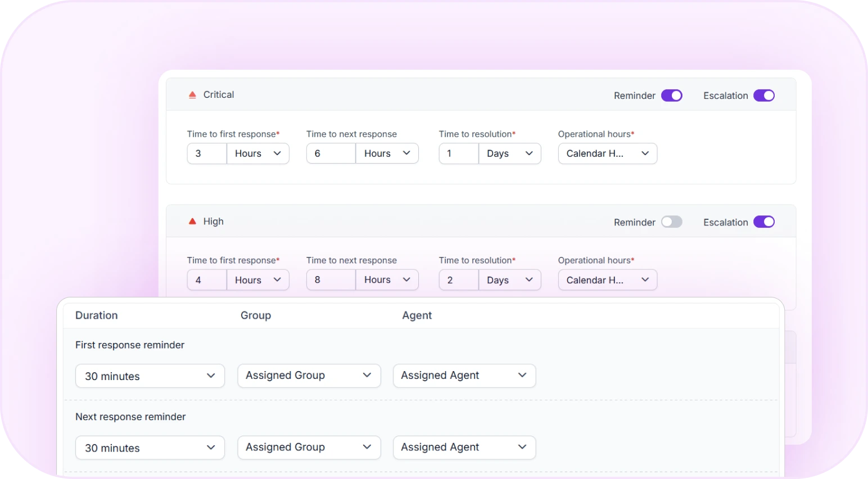
Task: Open Critical first response Hours unit dropdown
Action: [x=258, y=153]
